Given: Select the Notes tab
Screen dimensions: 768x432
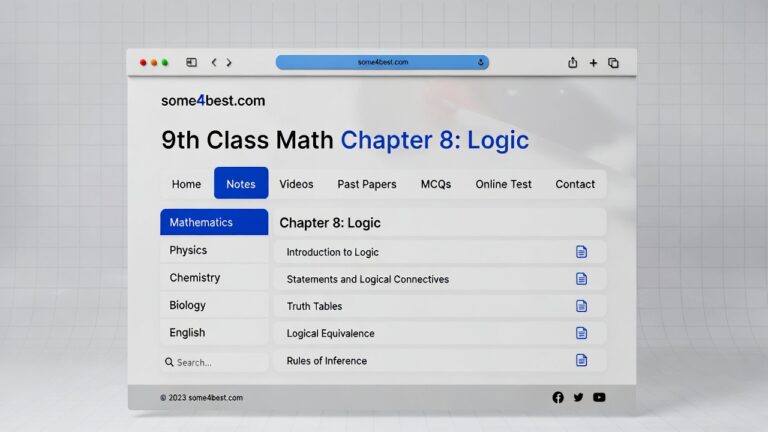Looking at the screenshot, I should pos(241,183).
